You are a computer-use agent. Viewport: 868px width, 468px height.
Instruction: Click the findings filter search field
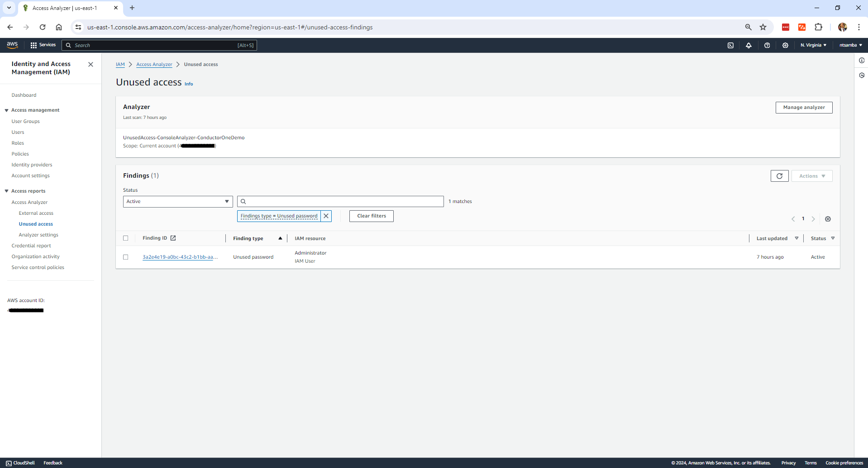click(344, 202)
